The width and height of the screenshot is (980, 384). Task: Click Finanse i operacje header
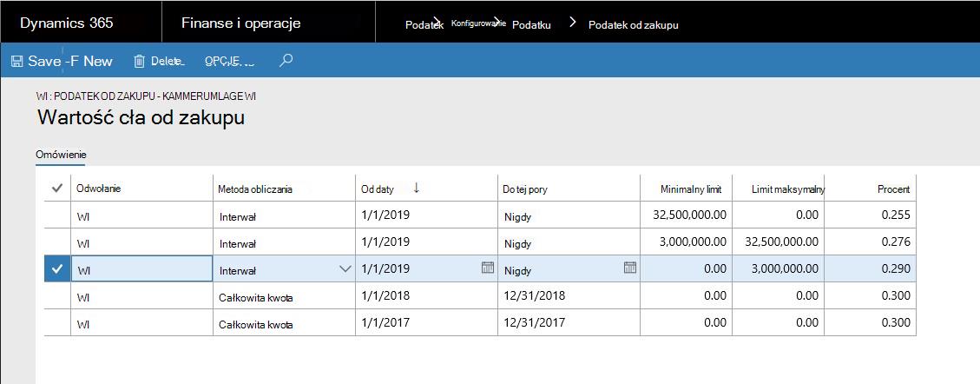[x=241, y=23]
